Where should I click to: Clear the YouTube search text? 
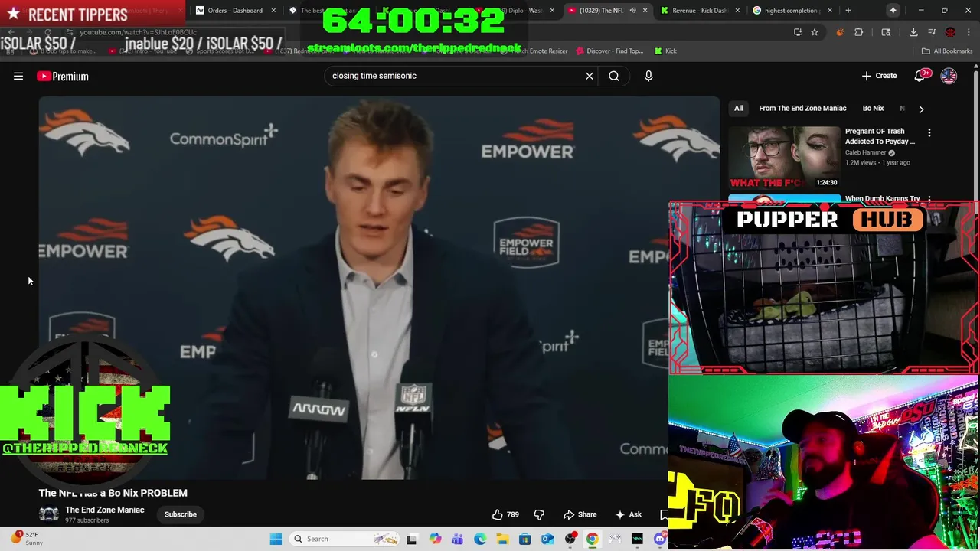590,76
